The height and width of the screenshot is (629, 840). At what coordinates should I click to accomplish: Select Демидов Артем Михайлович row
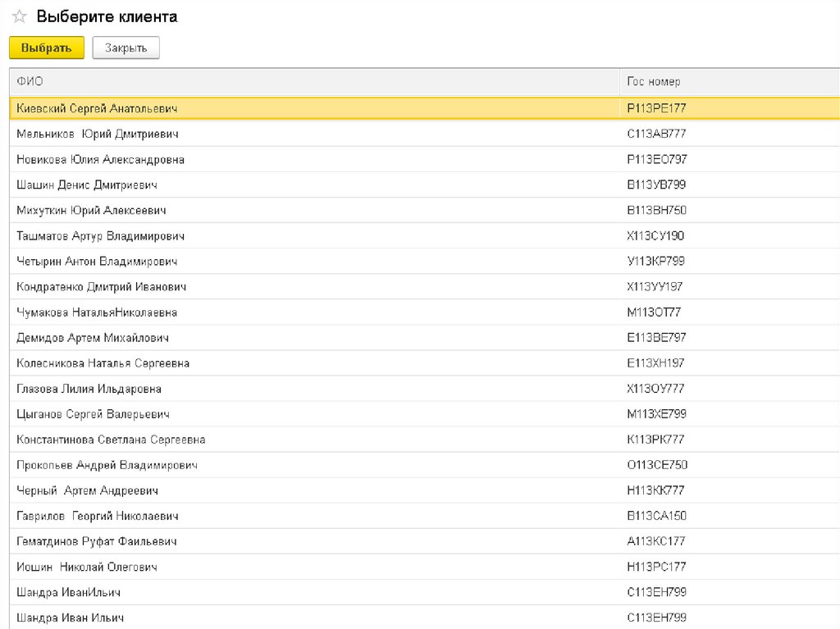[93, 338]
